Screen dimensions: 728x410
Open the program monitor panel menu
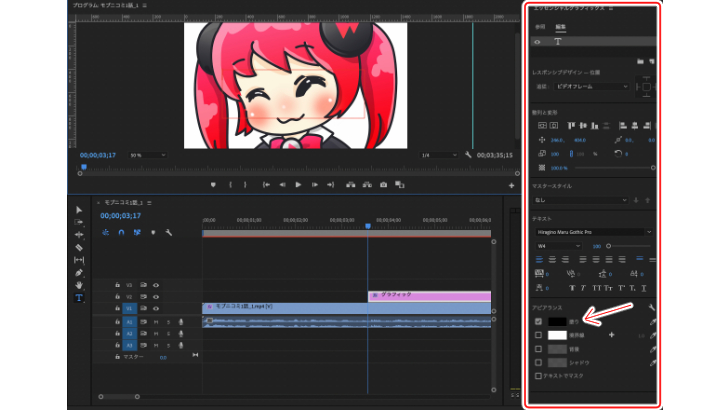click(145, 6)
